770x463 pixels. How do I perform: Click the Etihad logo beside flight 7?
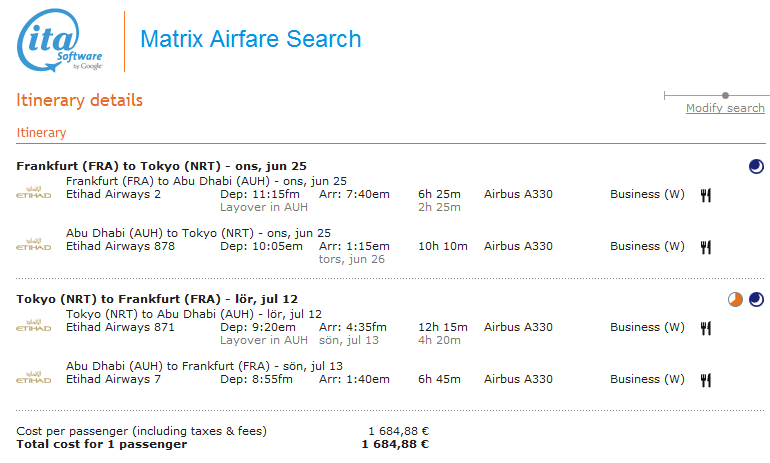click(x=34, y=377)
